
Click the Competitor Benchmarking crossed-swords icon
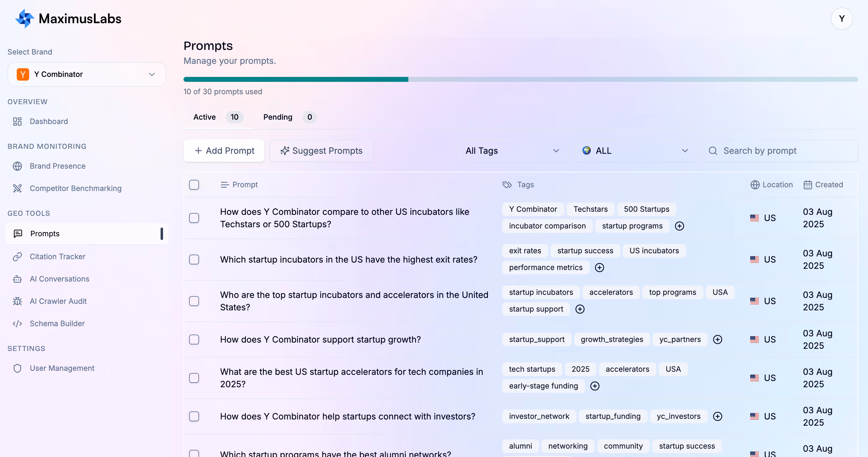pos(17,189)
